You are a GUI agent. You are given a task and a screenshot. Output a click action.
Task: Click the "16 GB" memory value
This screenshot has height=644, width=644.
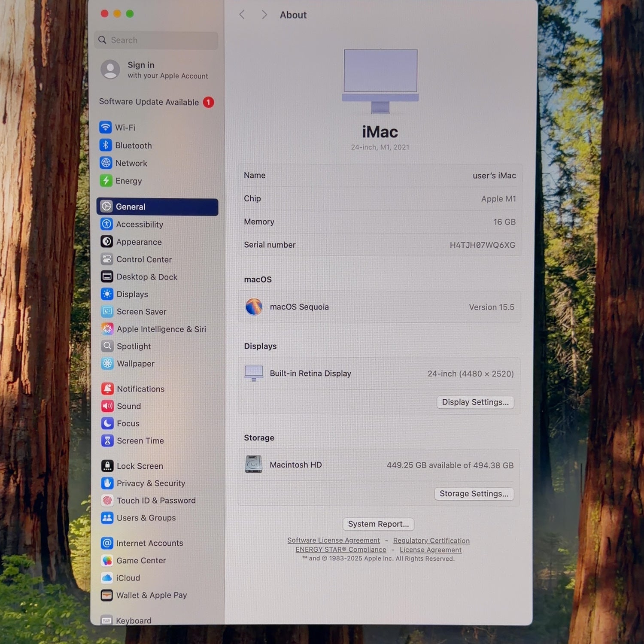504,222
